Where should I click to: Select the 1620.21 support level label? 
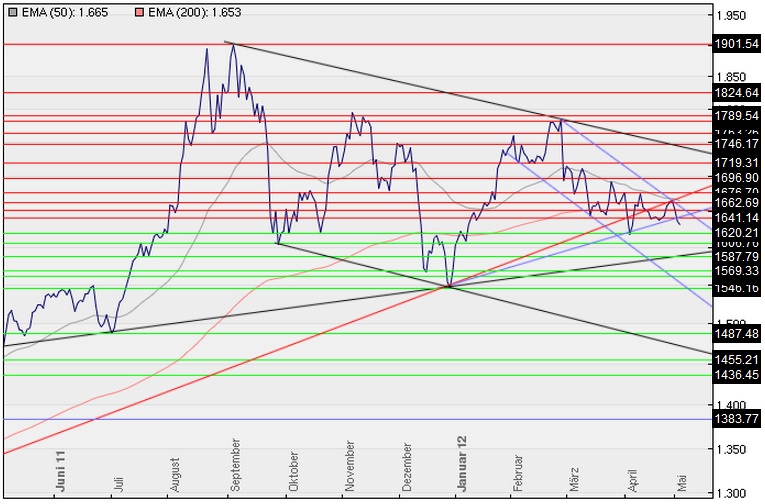point(737,232)
